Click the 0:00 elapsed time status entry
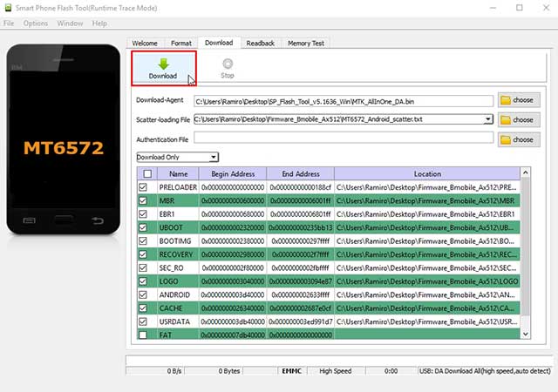Image resolution: width=558 pixels, height=392 pixels. tap(391, 371)
